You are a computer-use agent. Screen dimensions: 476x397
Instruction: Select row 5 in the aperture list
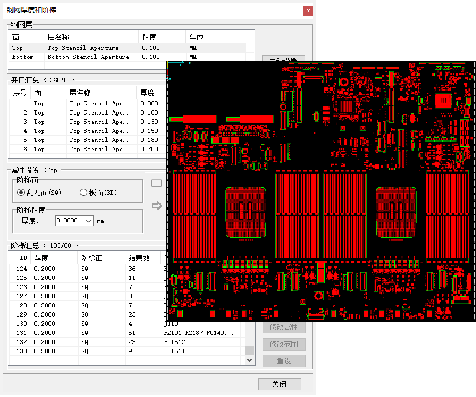87,140
